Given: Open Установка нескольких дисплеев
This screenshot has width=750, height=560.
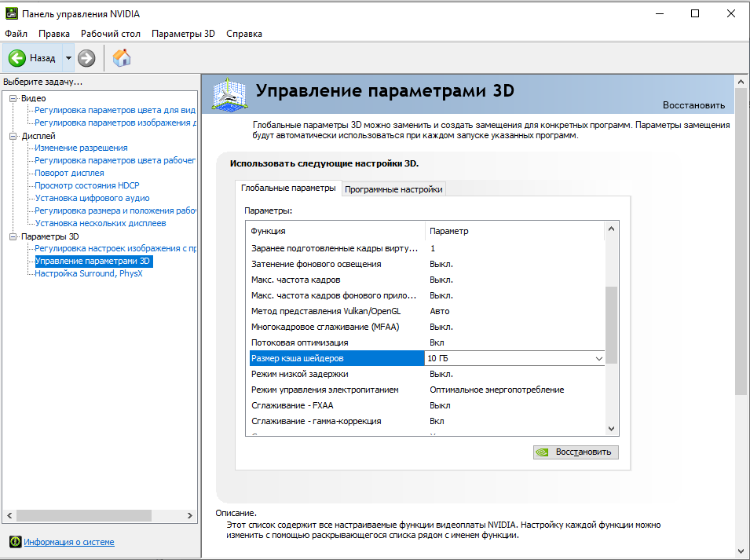Looking at the screenshot, I should pos(101,223).
